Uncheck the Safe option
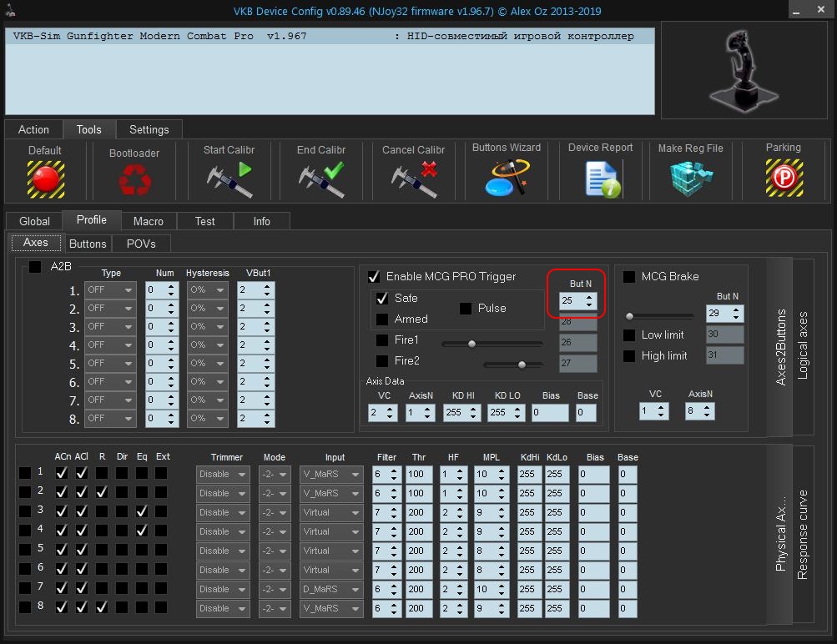 coord(382,299)
